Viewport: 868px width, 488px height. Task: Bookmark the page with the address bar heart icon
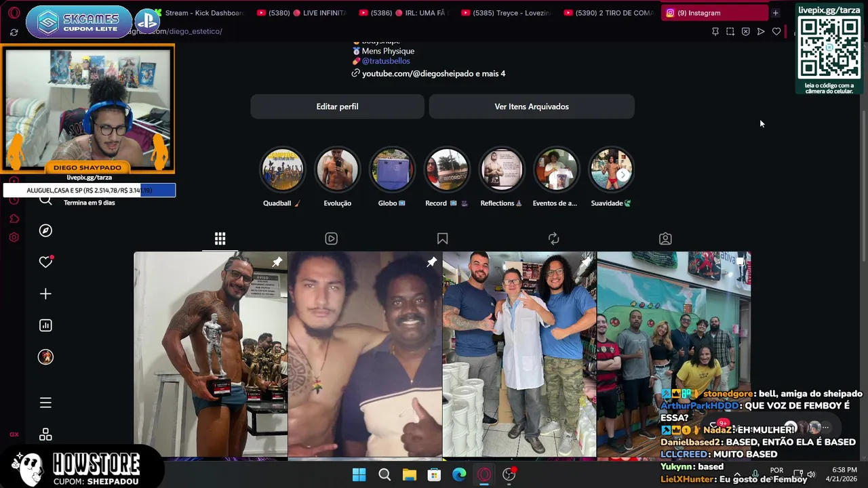(x=776, y=31)
